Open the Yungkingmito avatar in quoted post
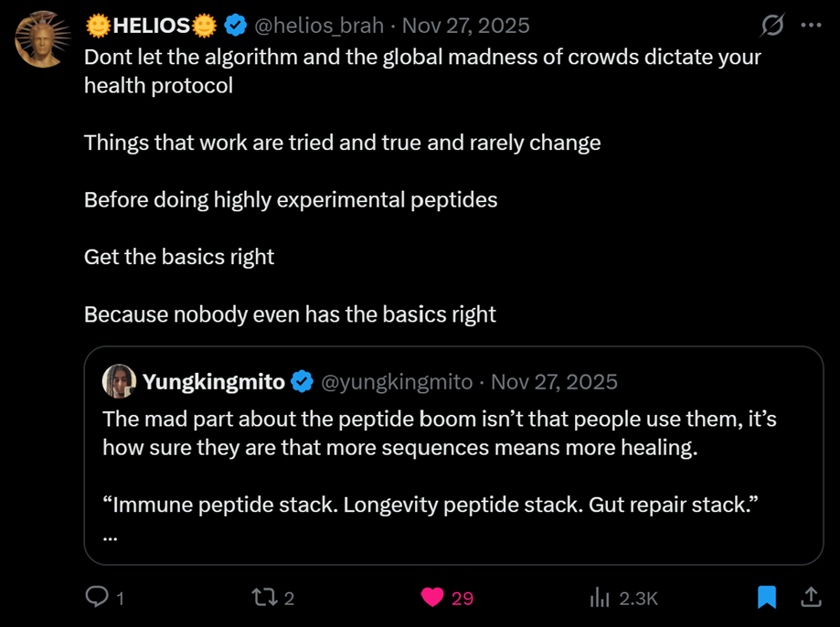The width and height of the screenshot is (840, 627). 120,381
